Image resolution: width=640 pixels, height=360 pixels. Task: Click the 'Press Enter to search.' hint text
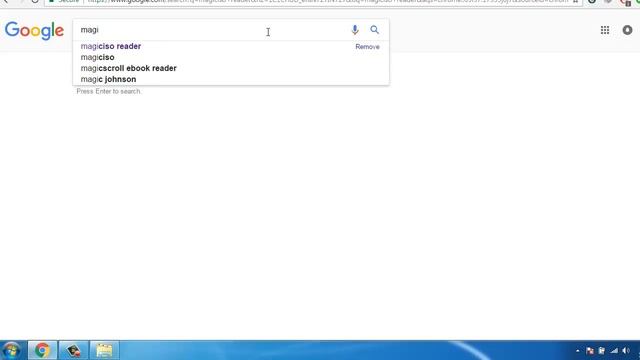click(109, 91)
